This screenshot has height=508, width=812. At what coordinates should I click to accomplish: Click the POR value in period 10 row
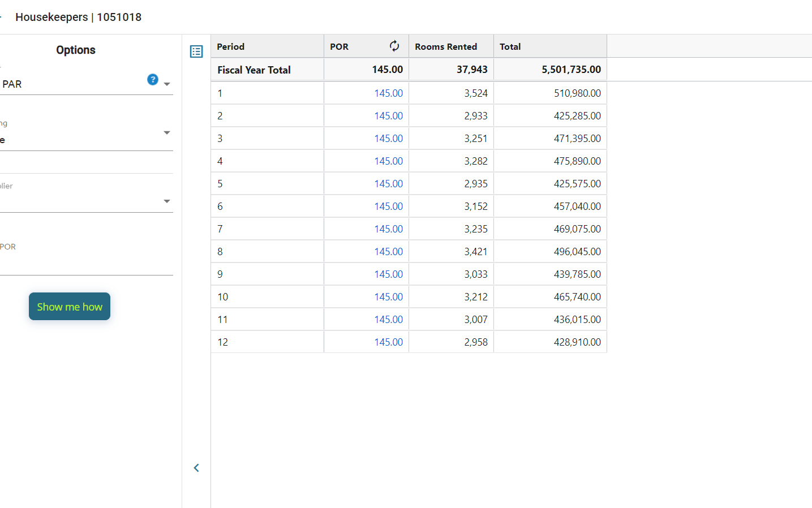click(x=388, y=297)
